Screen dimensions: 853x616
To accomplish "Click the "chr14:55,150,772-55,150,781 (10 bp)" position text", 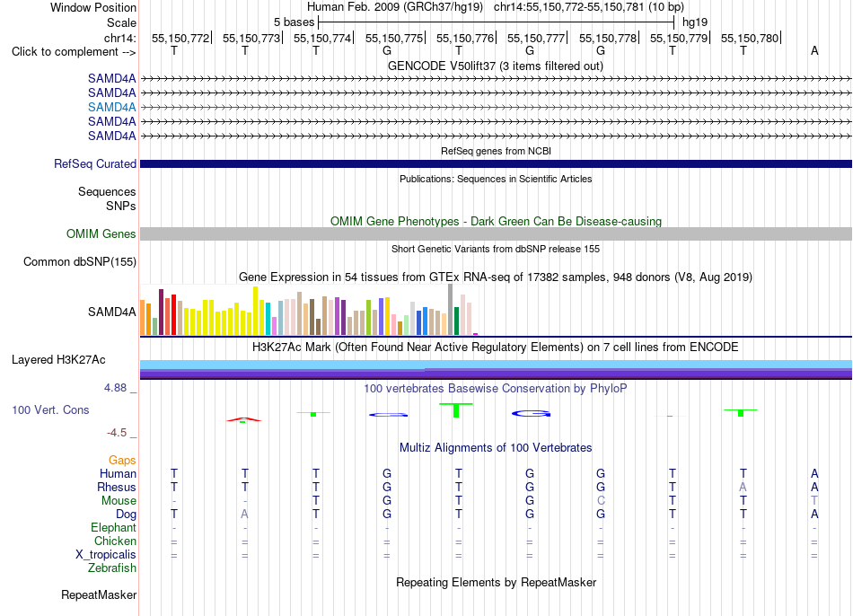I will tap(589, 7).
